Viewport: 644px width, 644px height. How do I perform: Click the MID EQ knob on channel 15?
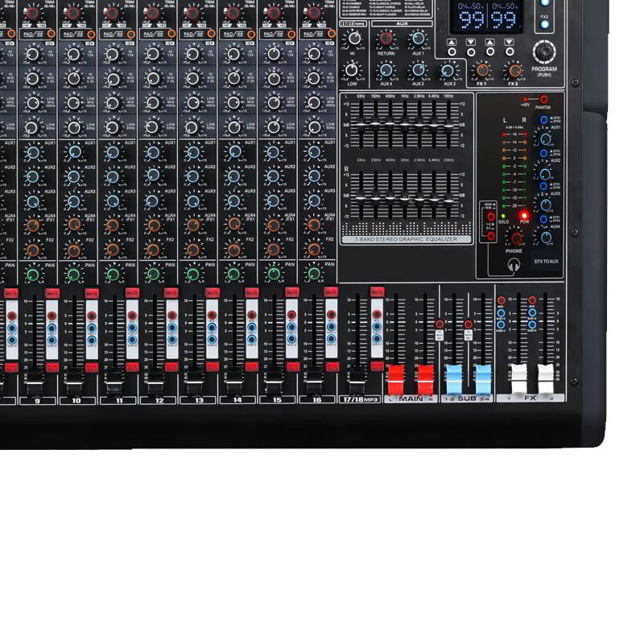[x=273, y=78]
